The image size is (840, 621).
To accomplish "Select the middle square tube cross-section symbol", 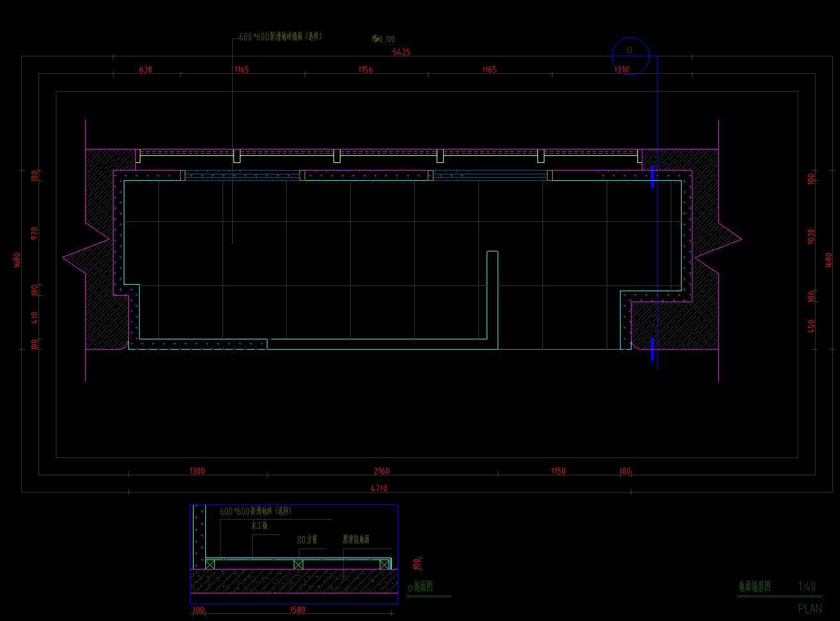I will (298, 564).
